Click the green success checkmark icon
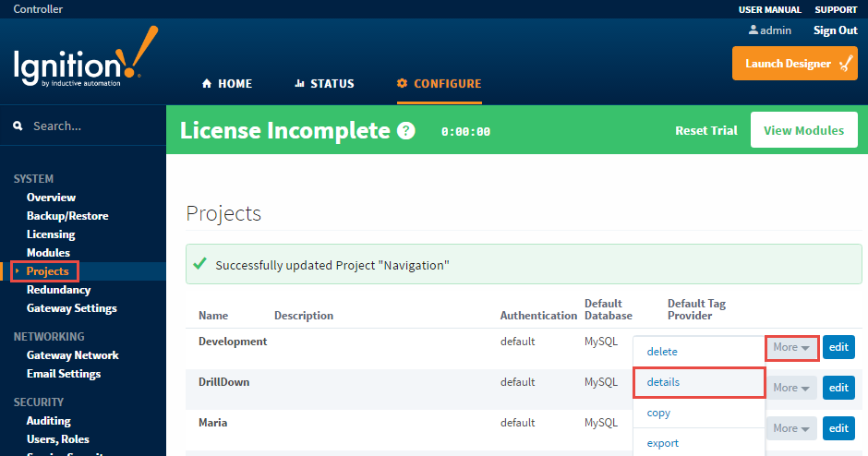This screenshot has height=456, width=868. point(199,263)
